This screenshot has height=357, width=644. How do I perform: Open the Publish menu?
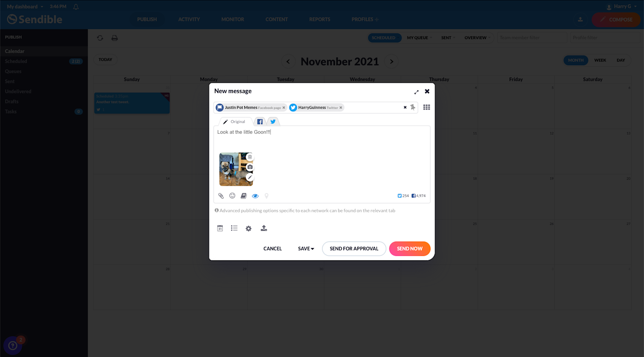tap(147, 19)
